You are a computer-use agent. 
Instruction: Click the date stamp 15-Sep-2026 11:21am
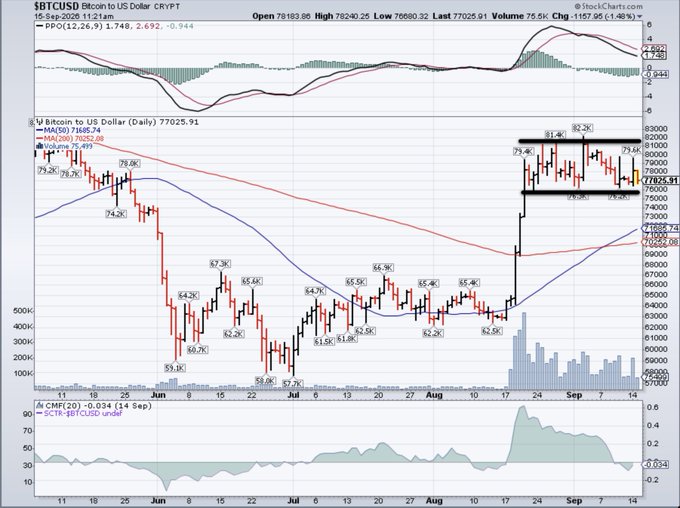pyautogui.click(x=74, y=16)
